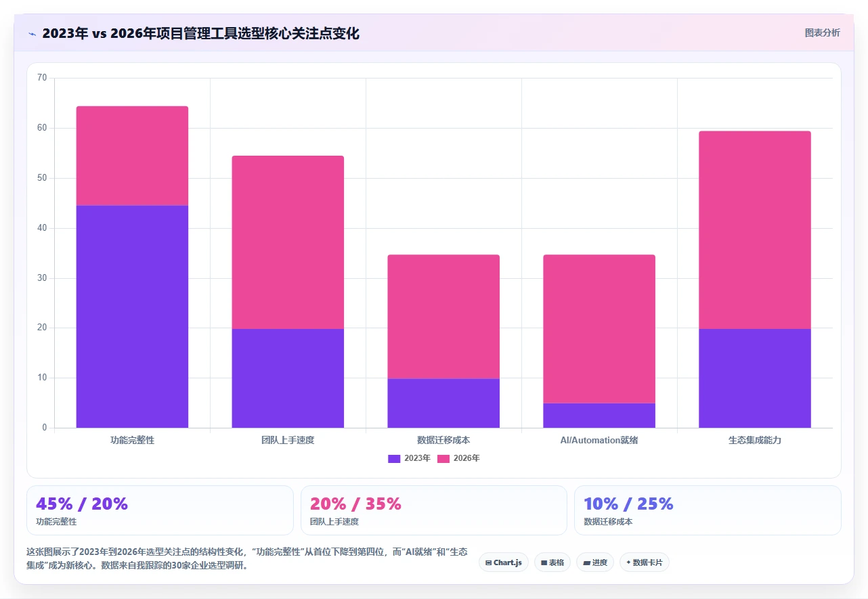Click the 数据迁移成本 caption in stat card
The width and height of the screenshot is (868, 599).
[x=608, y=522]
